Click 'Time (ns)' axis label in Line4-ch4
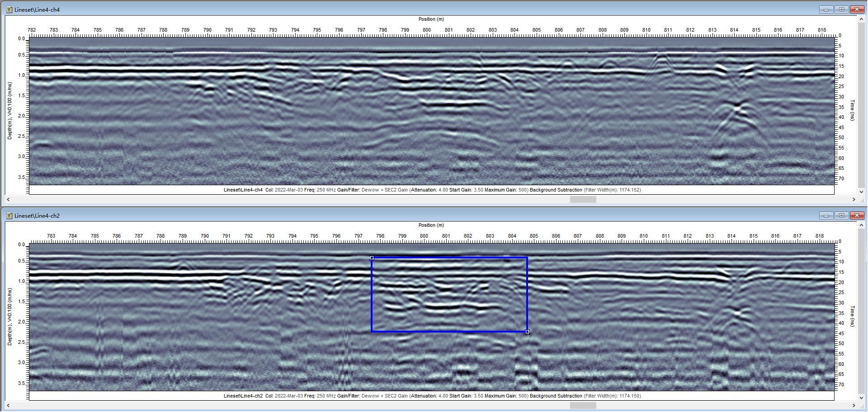The image size is (868, 412). point(853,110)
